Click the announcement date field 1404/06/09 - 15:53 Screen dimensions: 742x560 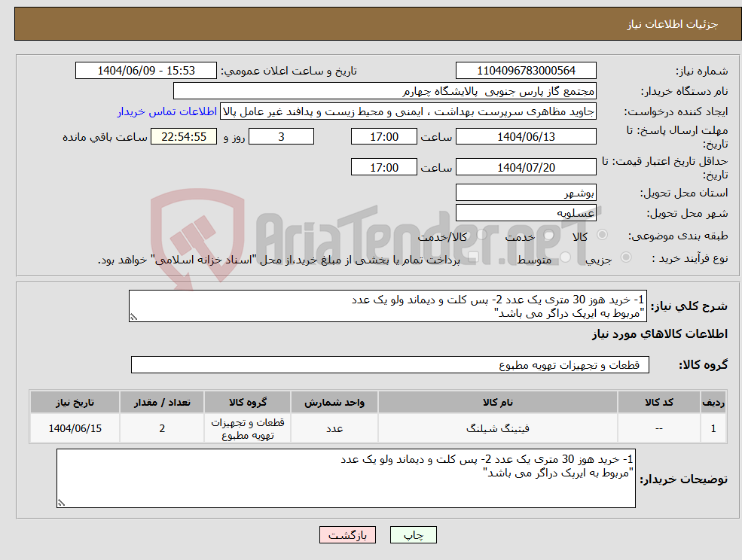(145, 71)
